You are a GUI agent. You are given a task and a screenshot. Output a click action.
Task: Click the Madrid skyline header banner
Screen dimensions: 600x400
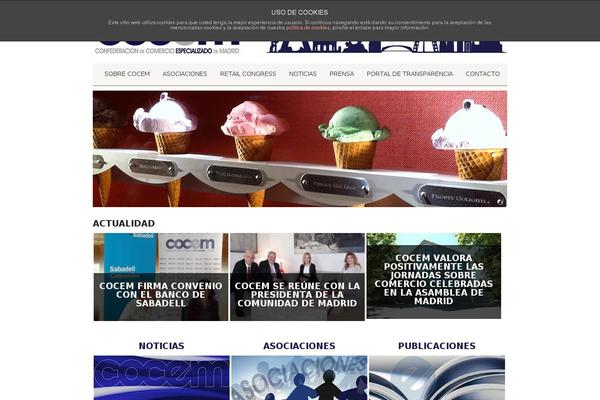[x=387, y=47]
